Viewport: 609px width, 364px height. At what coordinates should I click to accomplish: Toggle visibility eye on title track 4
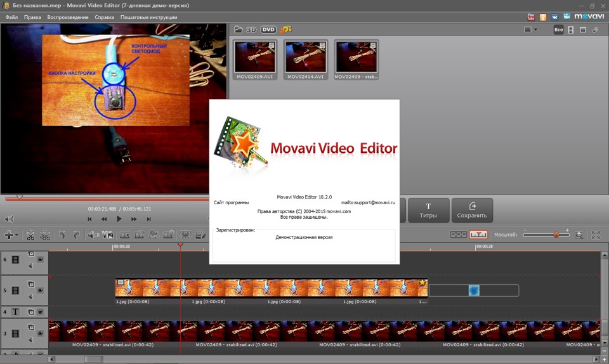(41, 312)
